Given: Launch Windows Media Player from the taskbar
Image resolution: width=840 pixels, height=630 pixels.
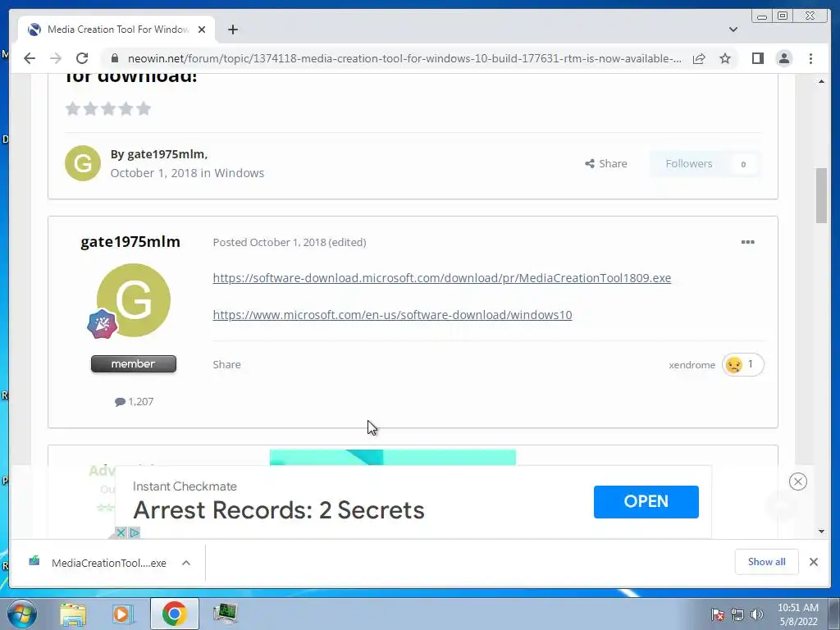Looking at the screenshot, I should click(x=123, y=614).
